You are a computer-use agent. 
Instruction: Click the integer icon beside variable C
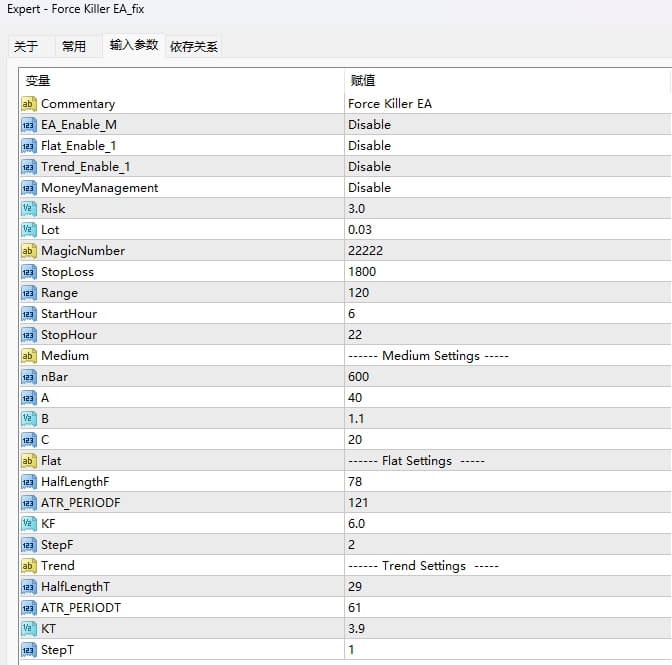[28, 440]
